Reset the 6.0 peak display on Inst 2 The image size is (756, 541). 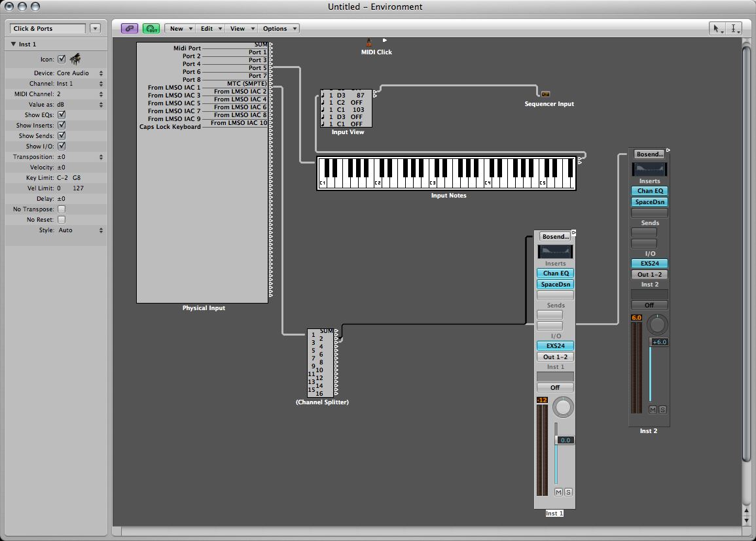[x=636, y=317]
